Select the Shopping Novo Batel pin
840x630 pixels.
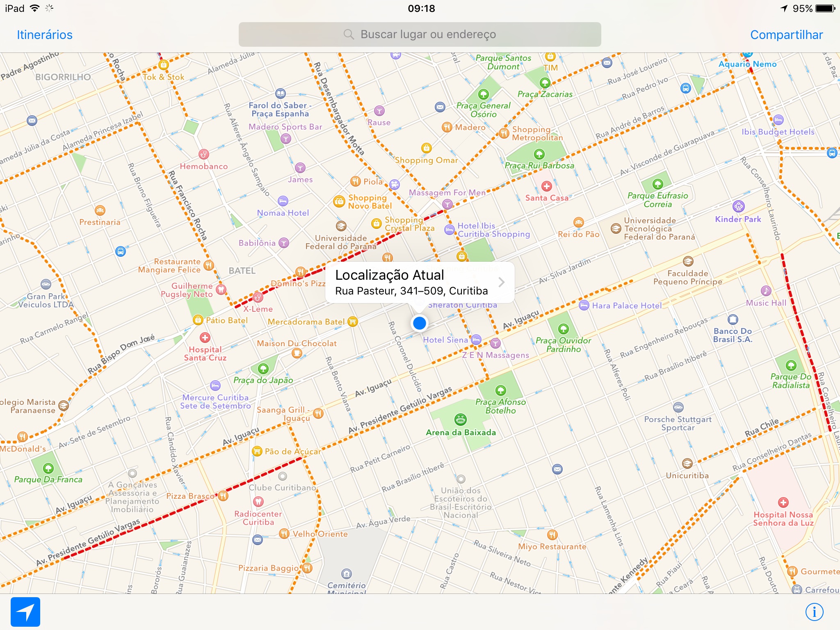click(x=339, y=201)
